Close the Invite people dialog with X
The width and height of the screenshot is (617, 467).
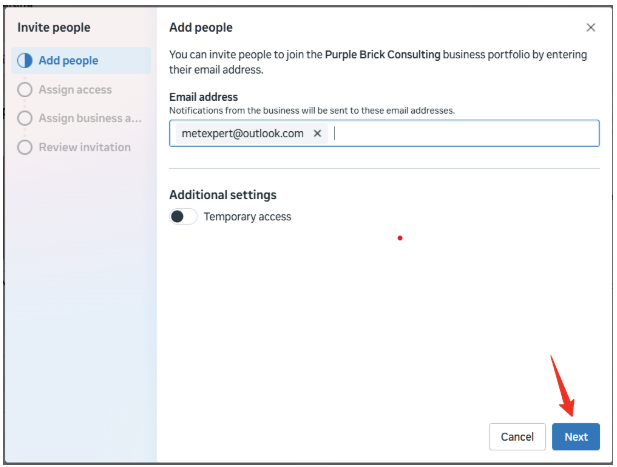pos(590,28)
